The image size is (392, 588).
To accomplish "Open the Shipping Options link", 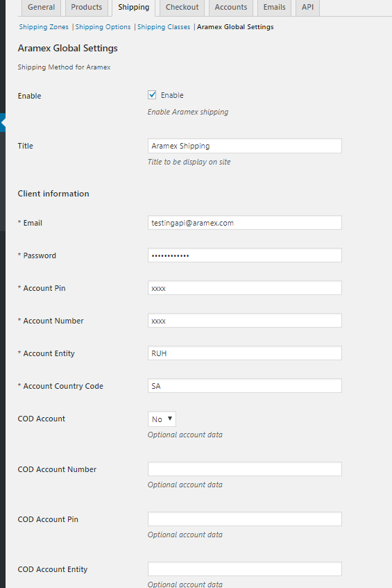I will [103, 27].
